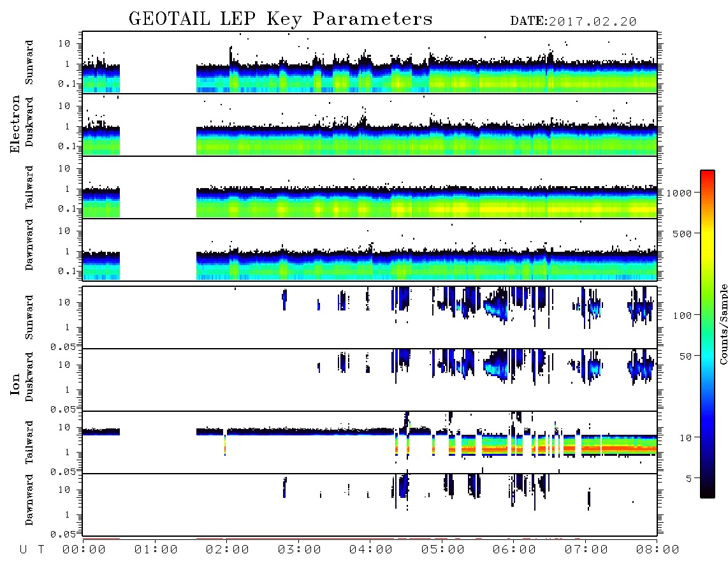Click the 50 tick on the colorbar
Screen dimensions: 728x561
[685, 356]
